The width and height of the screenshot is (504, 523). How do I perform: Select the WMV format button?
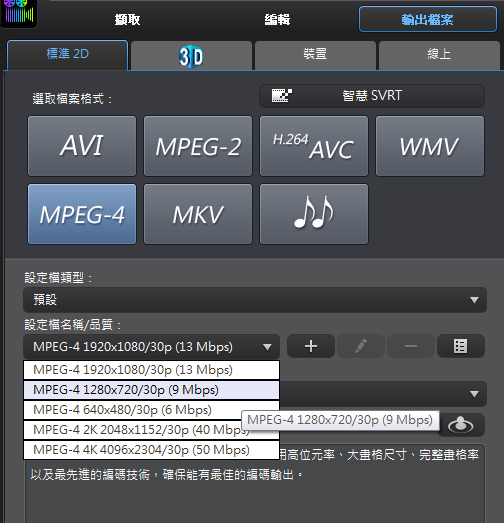[430, 146]
